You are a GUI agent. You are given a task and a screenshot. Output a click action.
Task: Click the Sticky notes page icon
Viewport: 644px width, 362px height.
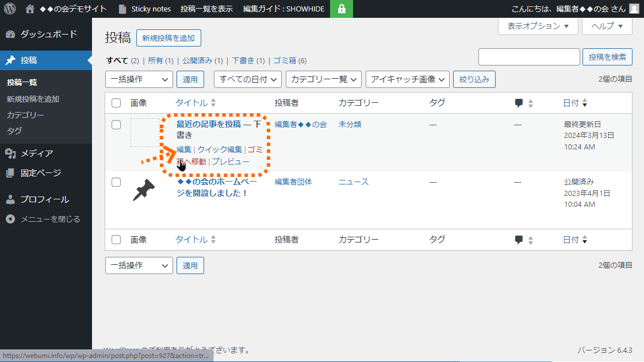122,9
